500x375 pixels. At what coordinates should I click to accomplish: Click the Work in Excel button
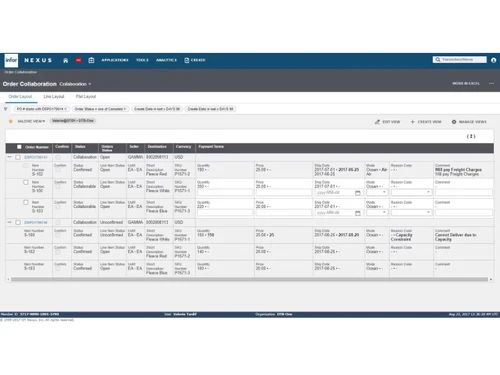click(x=466, y=83)
